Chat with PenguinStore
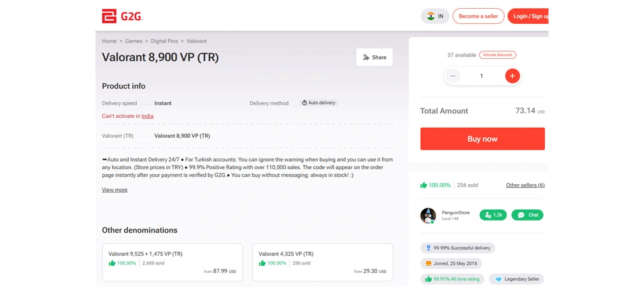Screen dimensions: 644x292 point(527,215)
